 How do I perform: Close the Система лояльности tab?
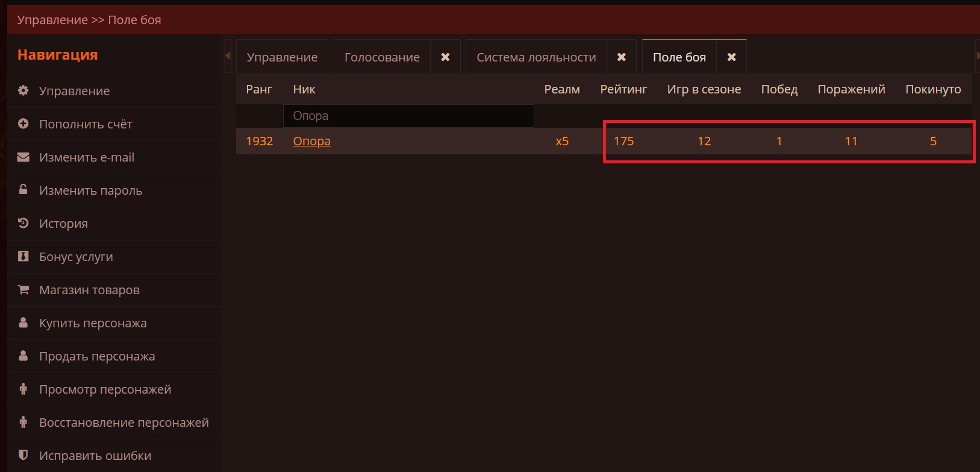(622, 57)
